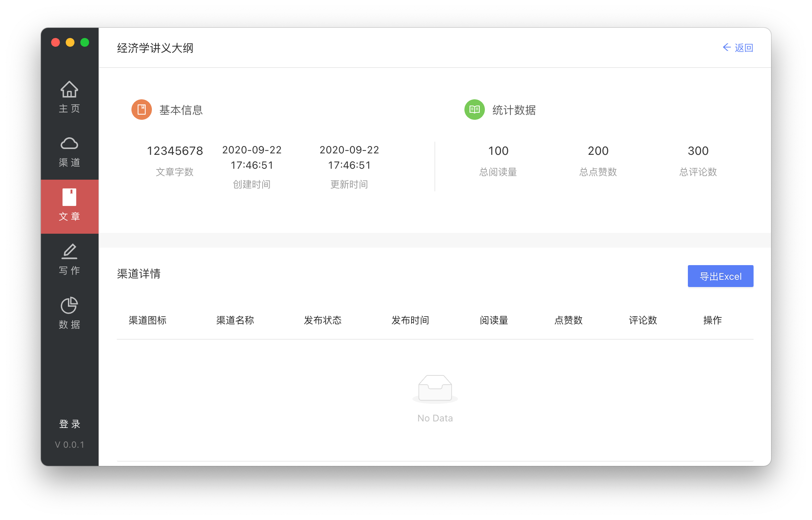Click the 渠道名称 column header
This screenshot has height=520, width=812.
[x=235, y=320]
